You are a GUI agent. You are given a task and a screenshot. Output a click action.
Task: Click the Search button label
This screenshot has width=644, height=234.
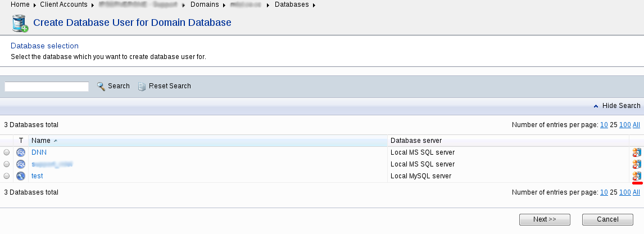coord(119,86)
